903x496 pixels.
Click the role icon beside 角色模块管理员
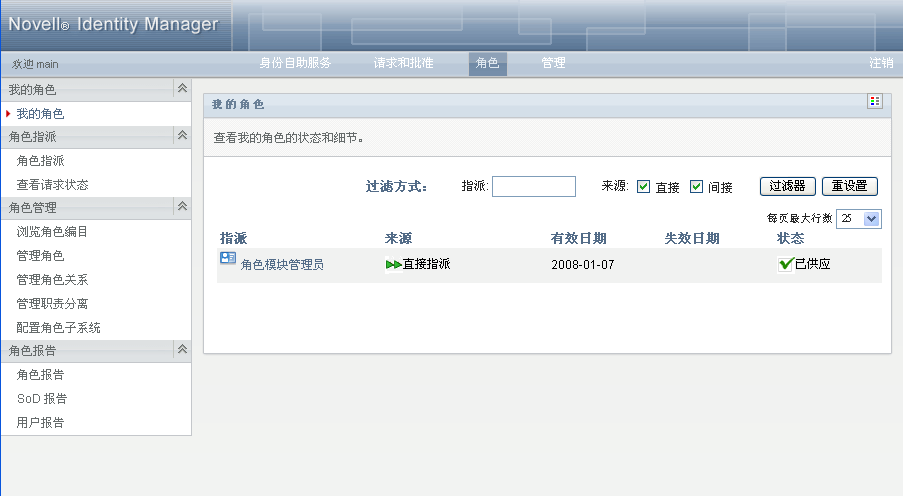[228, 258]
